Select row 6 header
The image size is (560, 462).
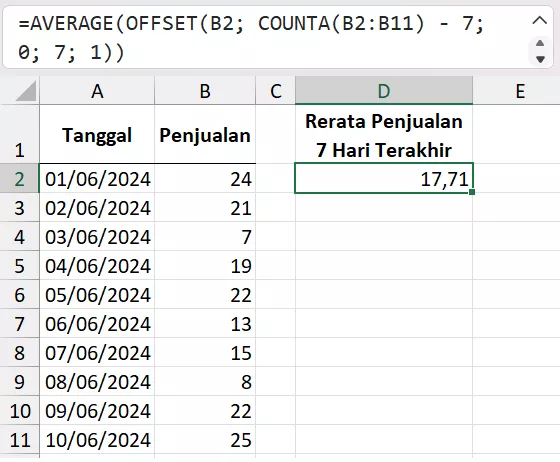click(x=19, y=294)
